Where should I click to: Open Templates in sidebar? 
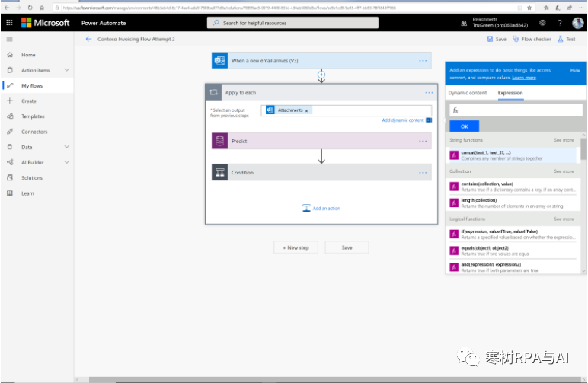(x=37, y=116)
